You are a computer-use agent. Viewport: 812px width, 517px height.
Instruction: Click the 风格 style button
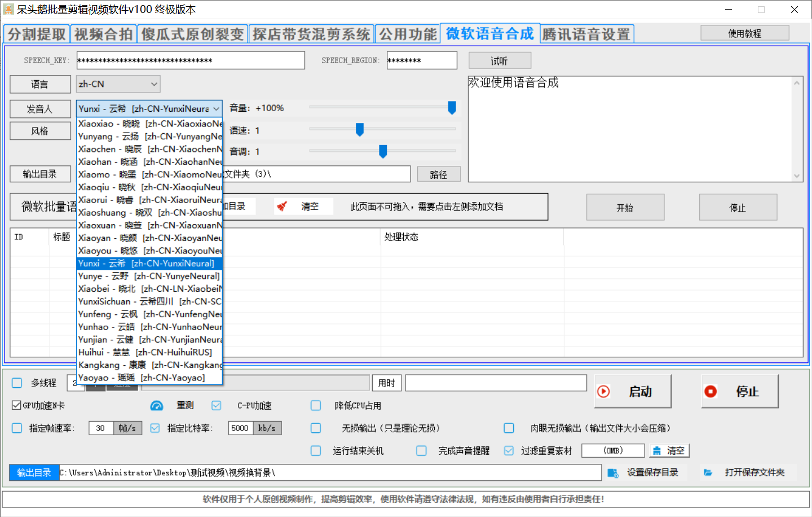(x=40, y=131)
